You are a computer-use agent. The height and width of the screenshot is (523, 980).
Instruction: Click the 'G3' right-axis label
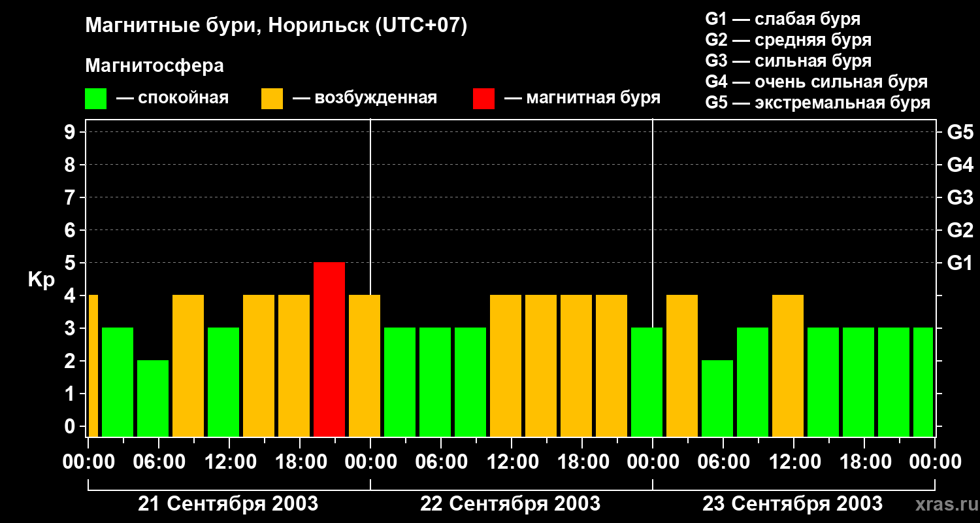click(960, 197)
